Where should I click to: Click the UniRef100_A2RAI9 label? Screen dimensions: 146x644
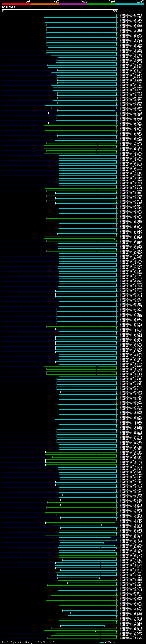(x=131, y=329)
